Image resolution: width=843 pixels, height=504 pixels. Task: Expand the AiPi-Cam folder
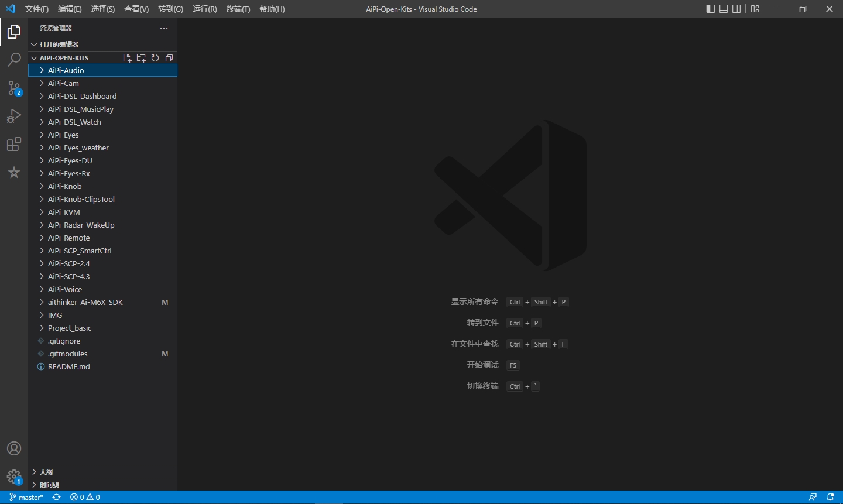(102, 83)
